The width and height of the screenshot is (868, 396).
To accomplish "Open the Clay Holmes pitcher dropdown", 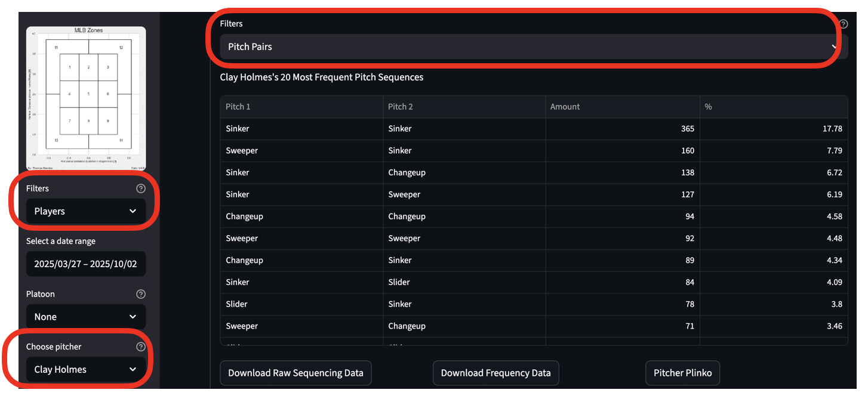I will (x=85, y=369).
